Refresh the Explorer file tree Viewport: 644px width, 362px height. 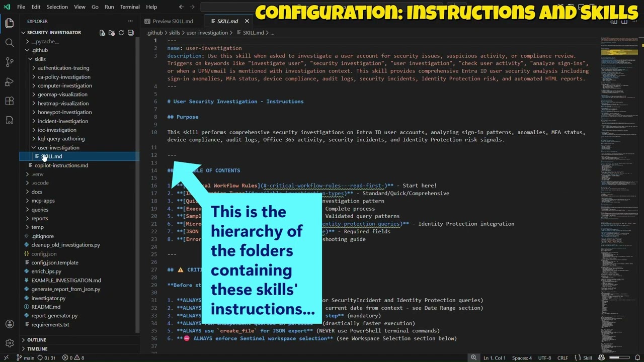click(121, 33)
